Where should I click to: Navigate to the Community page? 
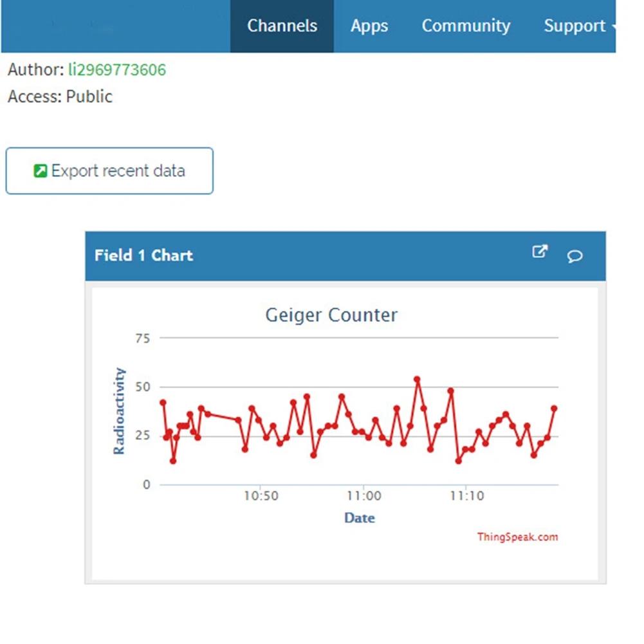coord(465,26)
